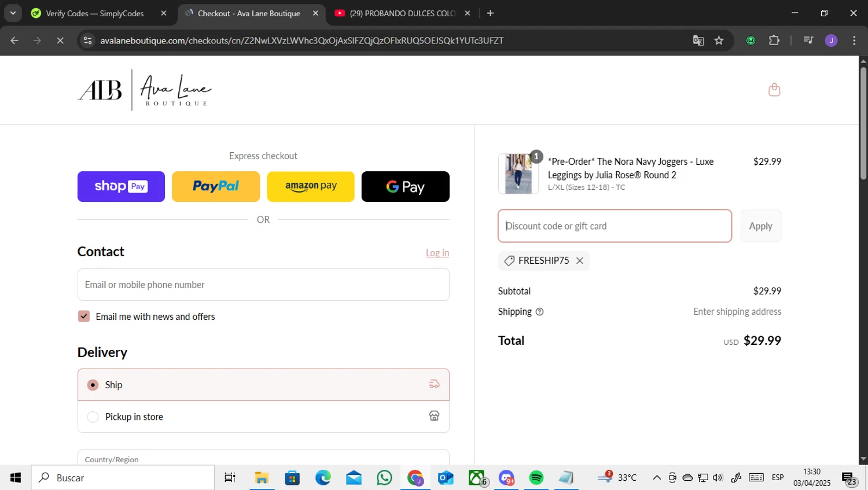Viewport: 868px width, 490px height.
Task: Open the shopping bag cart icon
Action: 774,90
